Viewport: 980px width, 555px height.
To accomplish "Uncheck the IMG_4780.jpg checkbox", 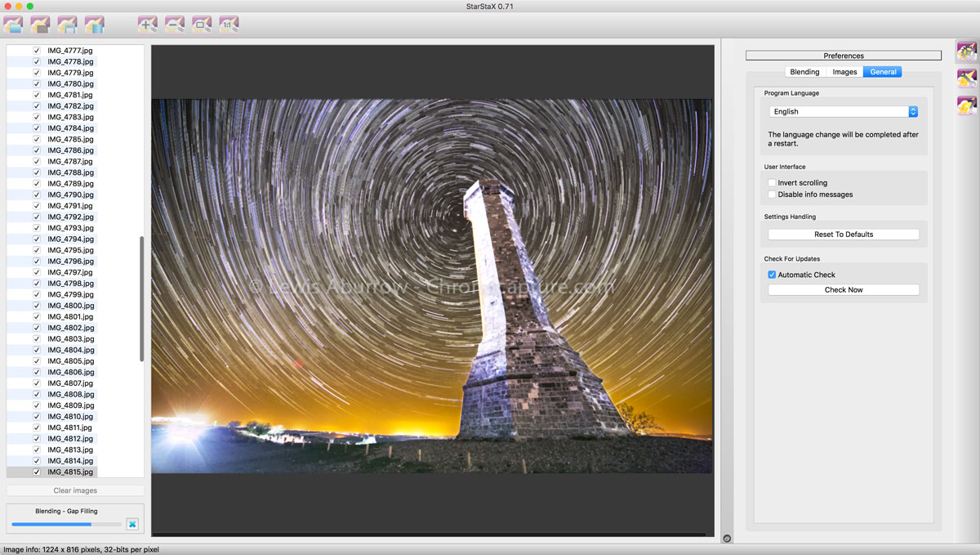I will click(37, 83).
